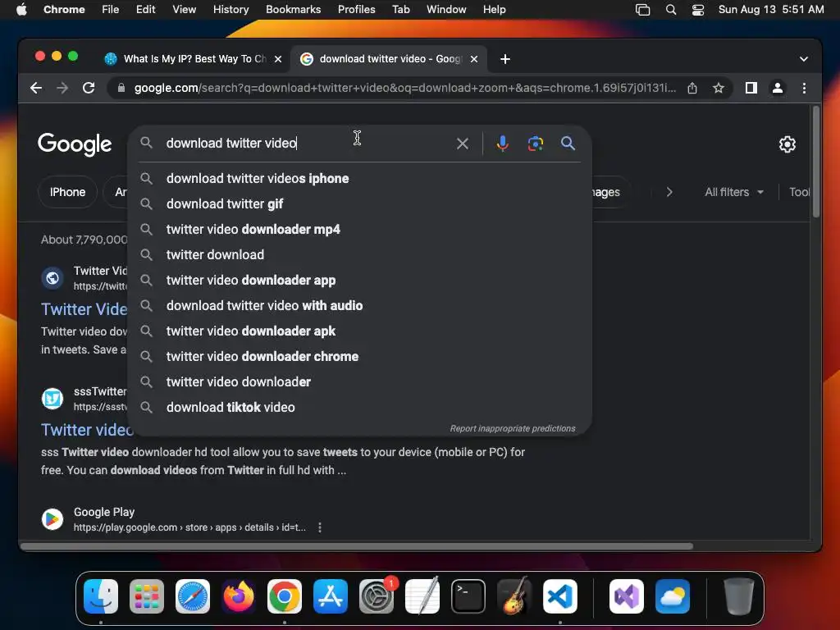Screen dimensions: 840x630
Task: Launch Firefox from the Dock
Action: 239,596
